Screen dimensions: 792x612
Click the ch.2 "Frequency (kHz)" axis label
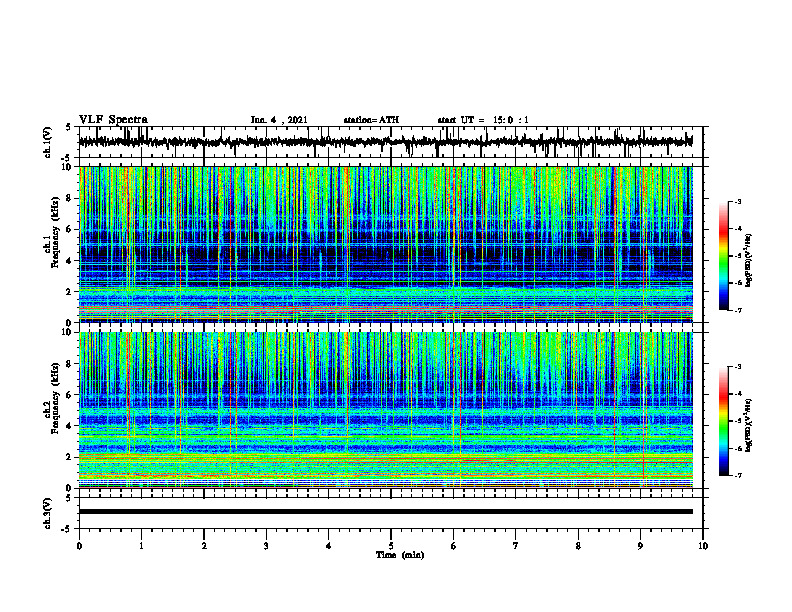56,398
